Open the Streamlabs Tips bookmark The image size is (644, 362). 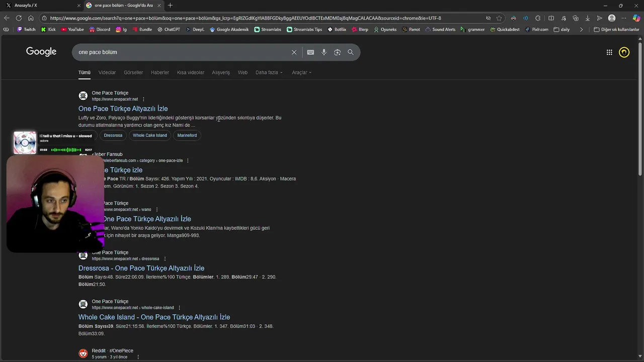(304, 30)
